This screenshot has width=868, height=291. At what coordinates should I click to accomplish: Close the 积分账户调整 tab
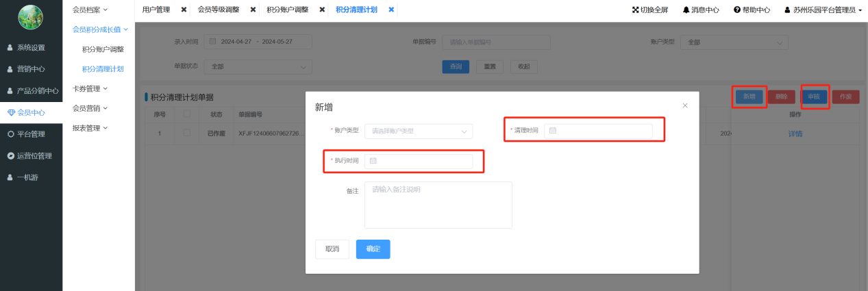(322, 10)
